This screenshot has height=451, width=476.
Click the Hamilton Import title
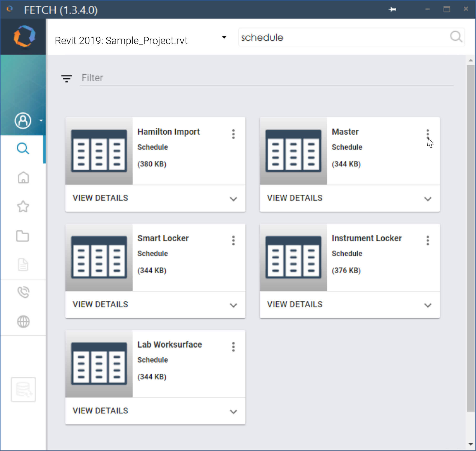pyautogui.click(x=168, y=132)
